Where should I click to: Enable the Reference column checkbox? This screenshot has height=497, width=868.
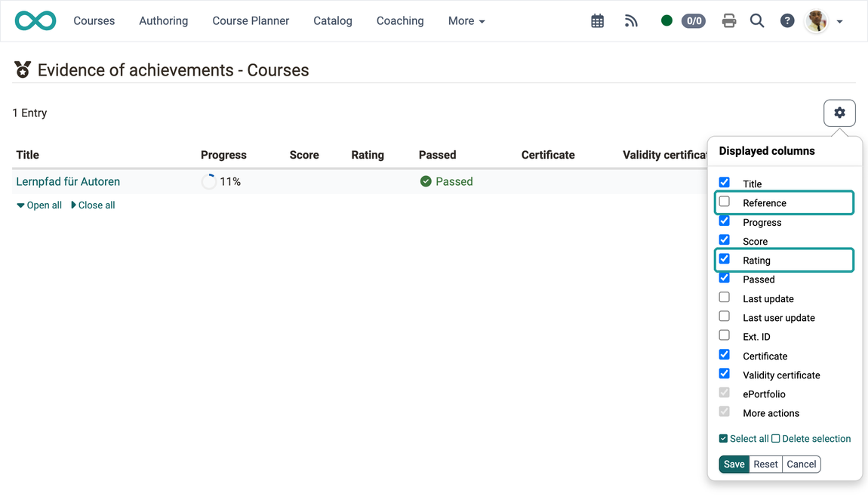point(724,202)
